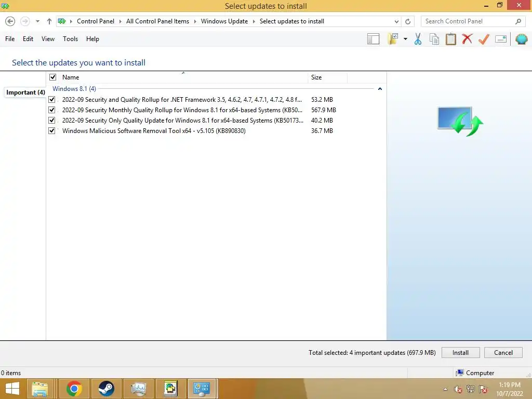Screen dimensions: 532x399
Task: Open the Help menu
Action: (x=92, y=39)
